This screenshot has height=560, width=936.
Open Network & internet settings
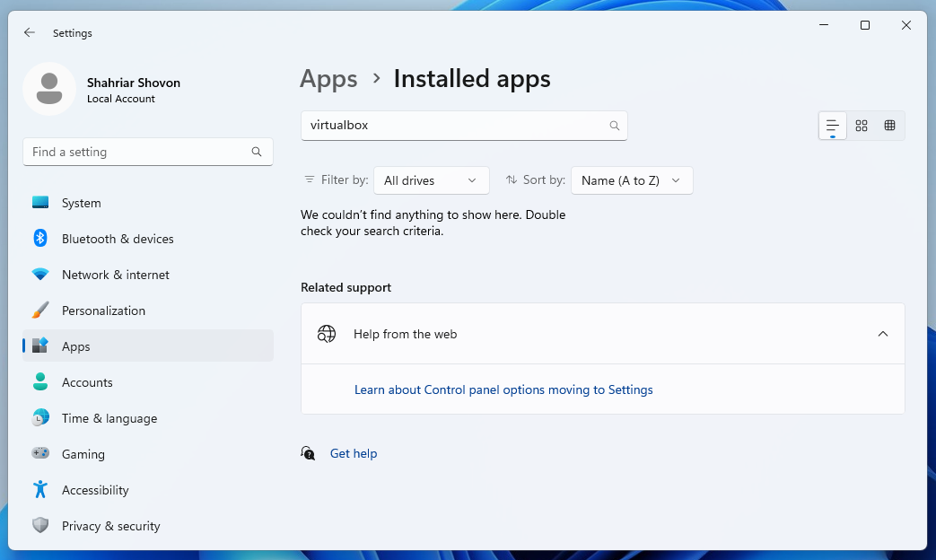tap(115, 275)
